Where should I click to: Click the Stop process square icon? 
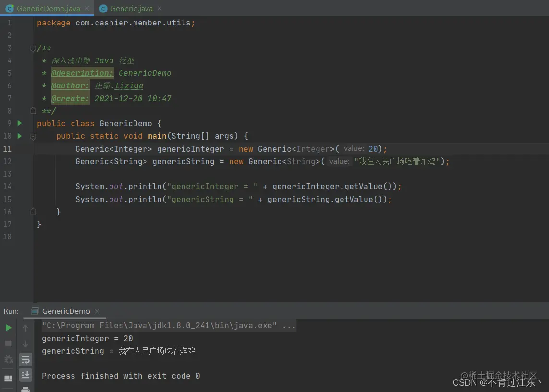tap(8, 344)
